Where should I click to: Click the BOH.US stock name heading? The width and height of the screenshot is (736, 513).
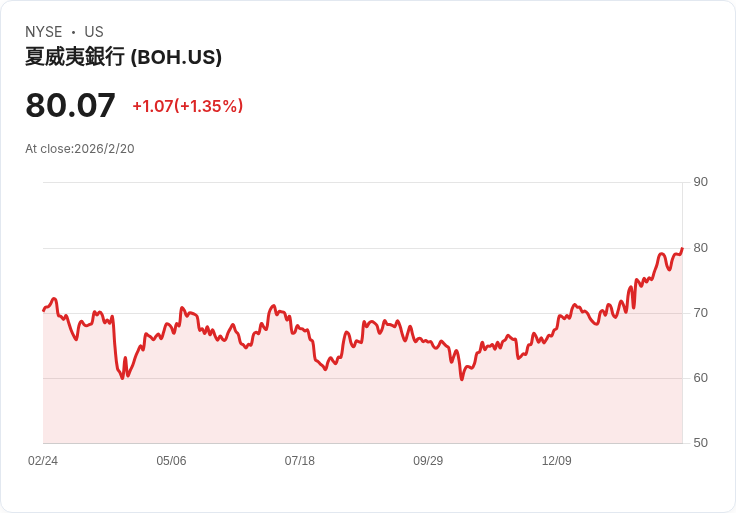tap(123, 57)
